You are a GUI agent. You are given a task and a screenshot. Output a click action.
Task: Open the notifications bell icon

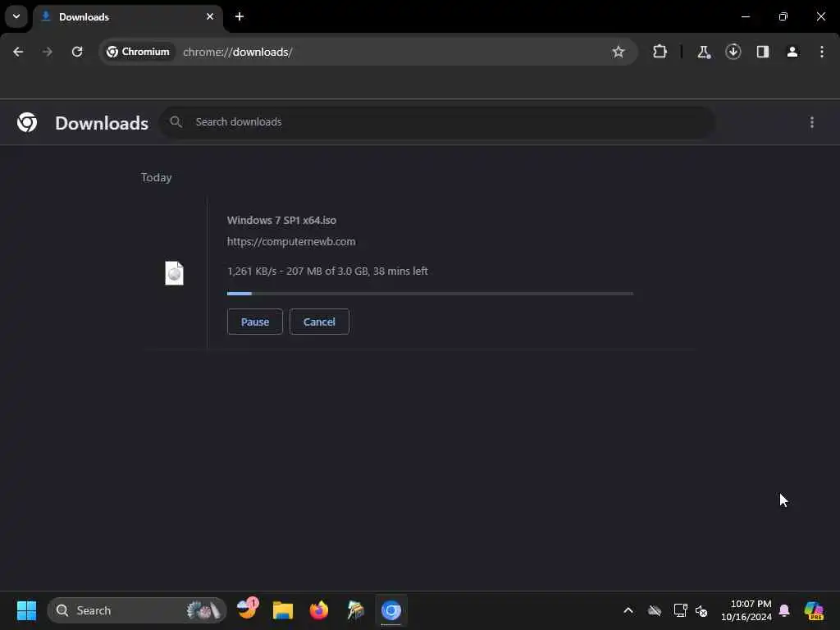pos(784,610)
